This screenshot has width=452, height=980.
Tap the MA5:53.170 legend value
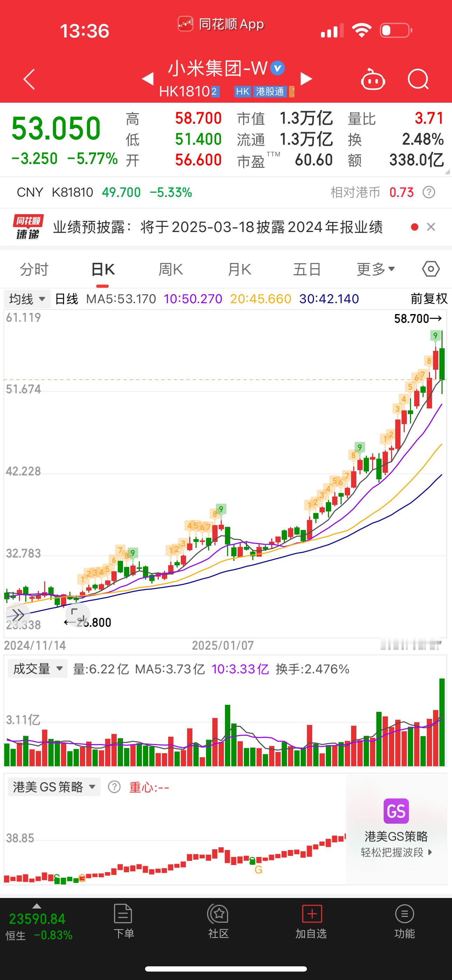[x=121, y=299]
